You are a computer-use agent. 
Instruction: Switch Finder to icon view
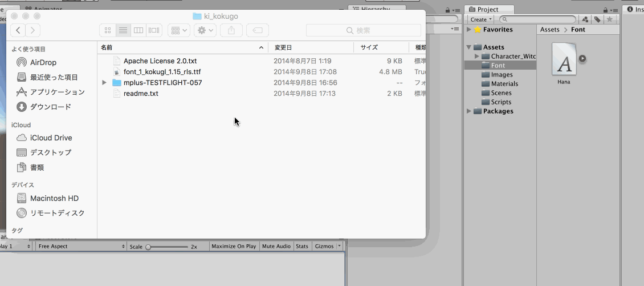[x=108, y=30]
